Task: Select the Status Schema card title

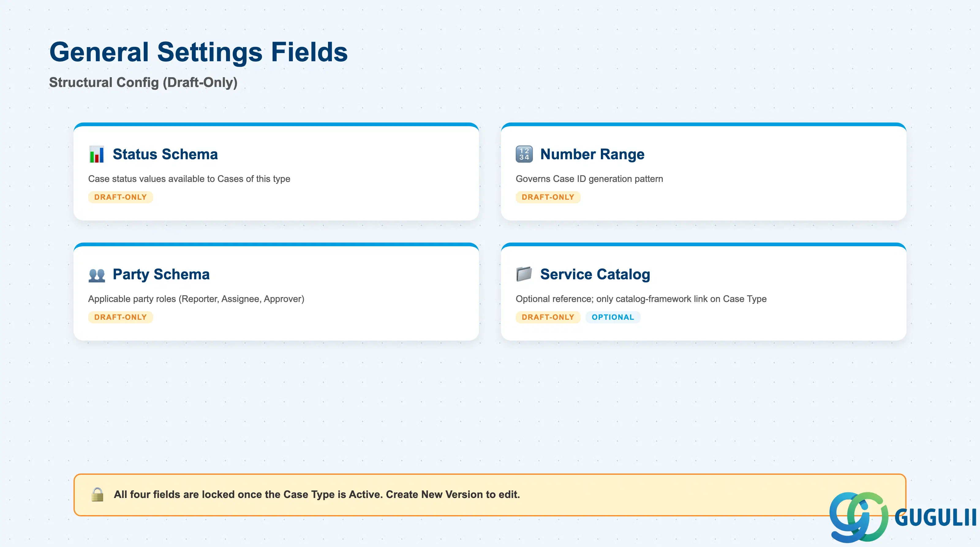Action: point(165,154)
